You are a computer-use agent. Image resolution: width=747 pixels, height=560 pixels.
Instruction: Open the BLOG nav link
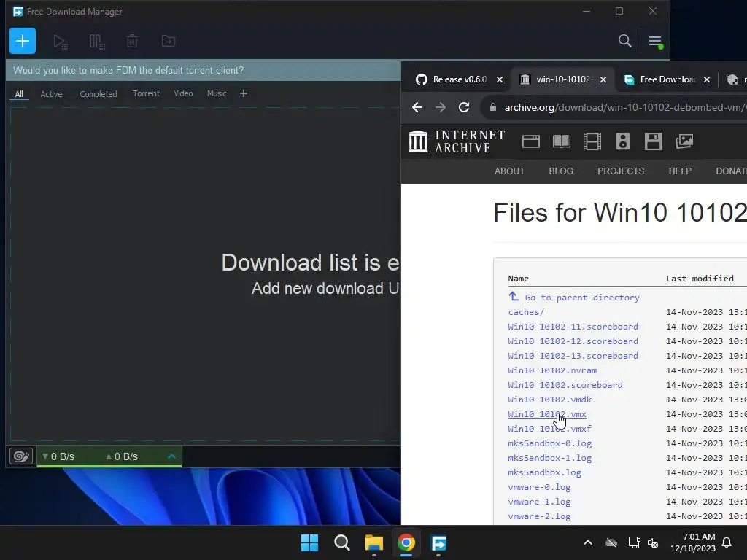point(561,171)
